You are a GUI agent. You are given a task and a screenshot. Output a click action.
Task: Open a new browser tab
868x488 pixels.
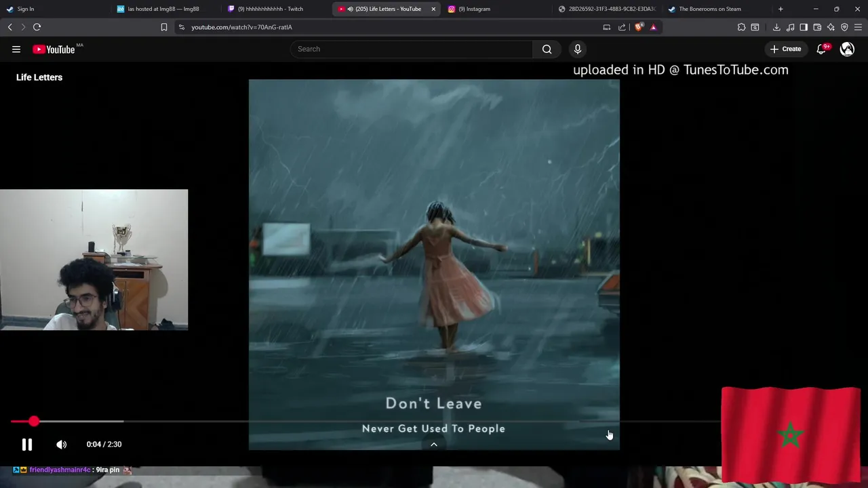pyautogui.click(x=781, y=9)
